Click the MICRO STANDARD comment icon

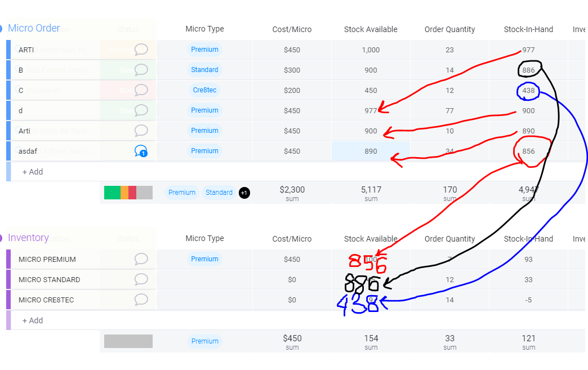coord(141,279)
